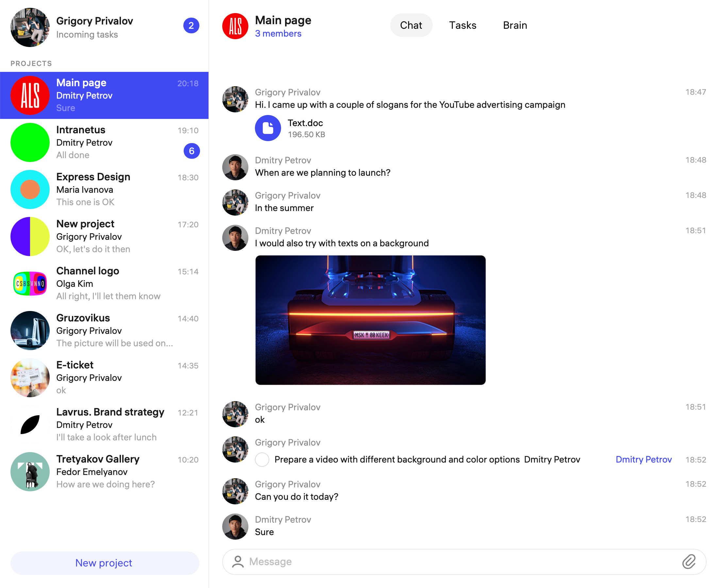This screenshot has height=588, width=719.
Task: Click the incoming tasks badge 2
Action: [x=191, y=26]
